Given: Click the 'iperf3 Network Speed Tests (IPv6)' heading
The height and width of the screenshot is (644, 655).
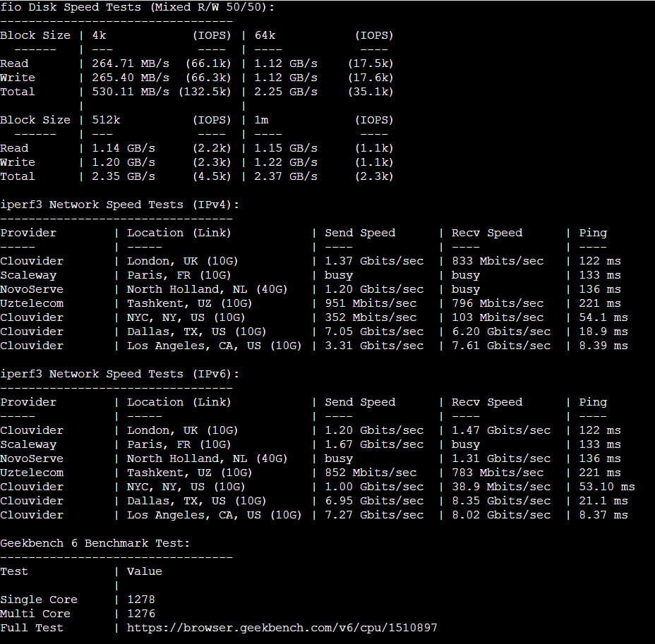Looking at the screenshot, I should coord(119,374).
